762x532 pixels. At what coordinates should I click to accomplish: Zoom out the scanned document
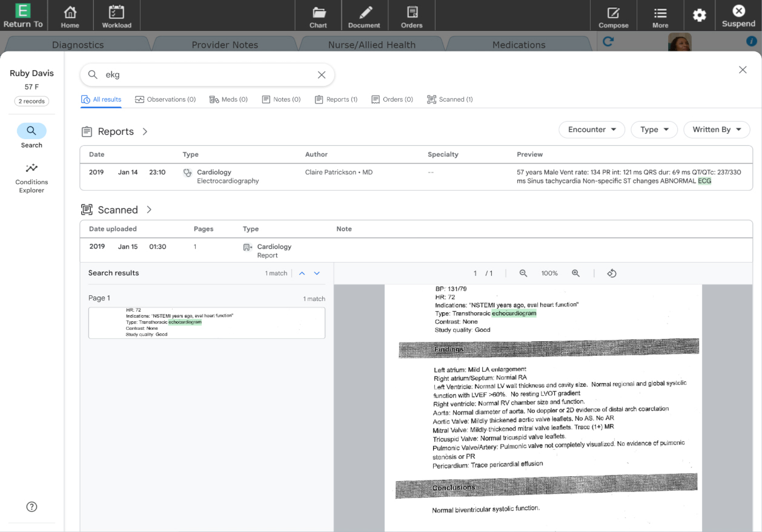coord(523,274)
